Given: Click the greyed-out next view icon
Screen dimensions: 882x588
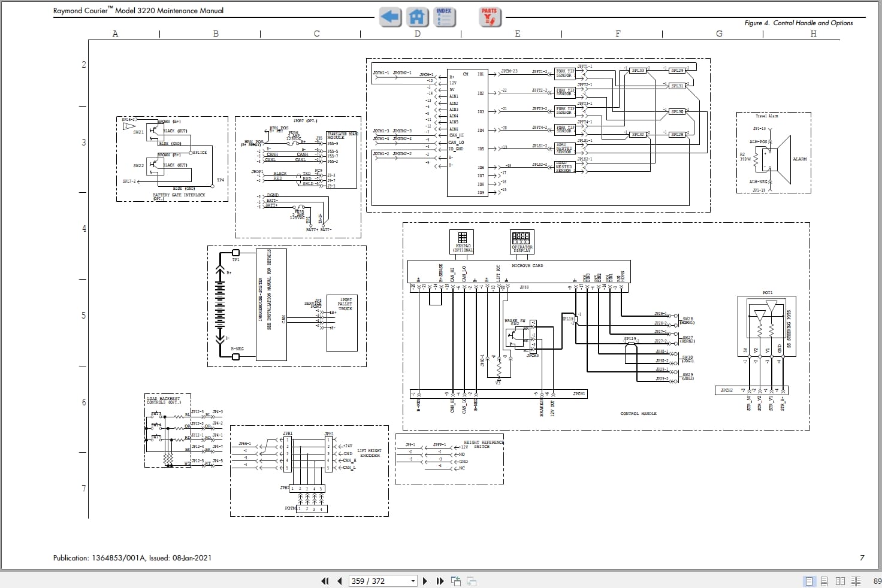Looking at the screenshot, I should click(472, 581).
